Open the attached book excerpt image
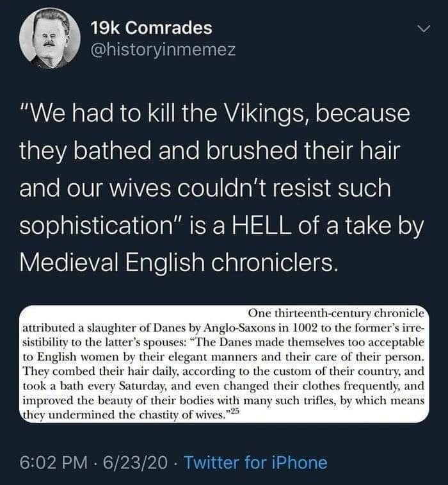 coord(224,364)
